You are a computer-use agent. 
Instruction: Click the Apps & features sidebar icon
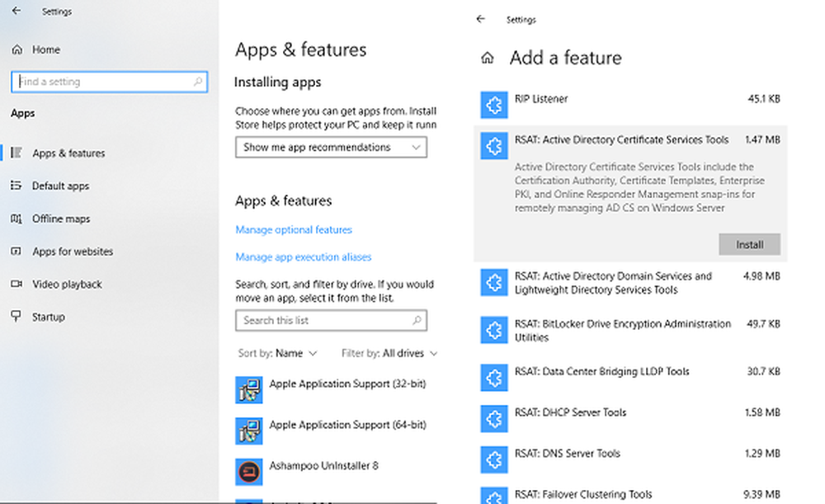(16, 153)
